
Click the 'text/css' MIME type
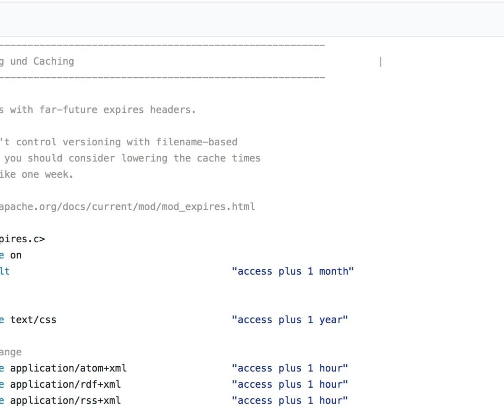coord(33,320)
